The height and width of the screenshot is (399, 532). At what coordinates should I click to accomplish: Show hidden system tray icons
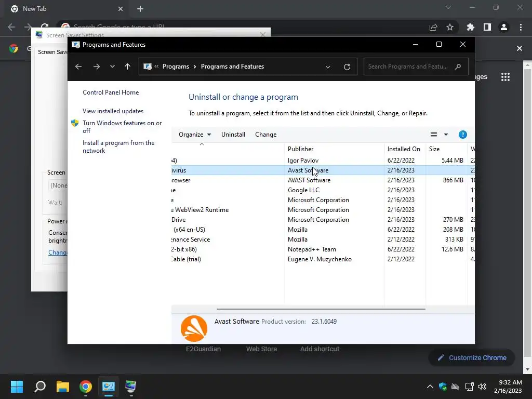(x=430, y=387)
